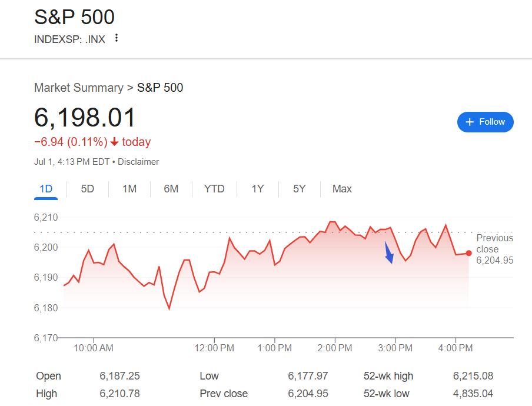
Task: Click the Follow button
Action: click(x=485, y=122)
